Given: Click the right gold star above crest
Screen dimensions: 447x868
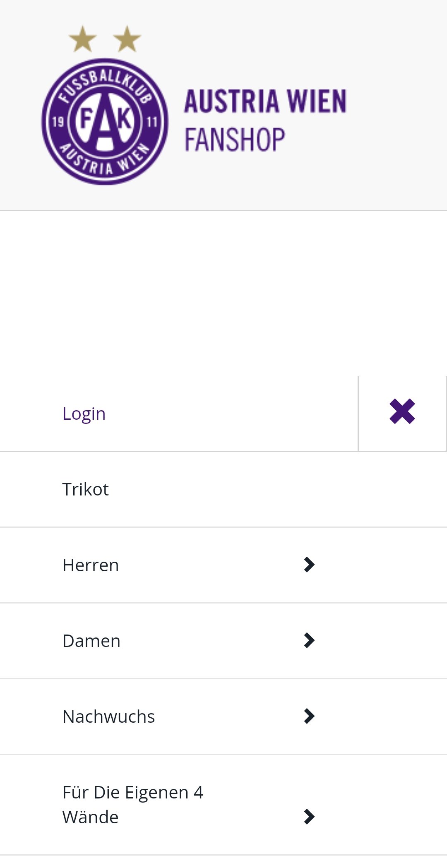Looking at the screenshot, I should coord(127,39).
